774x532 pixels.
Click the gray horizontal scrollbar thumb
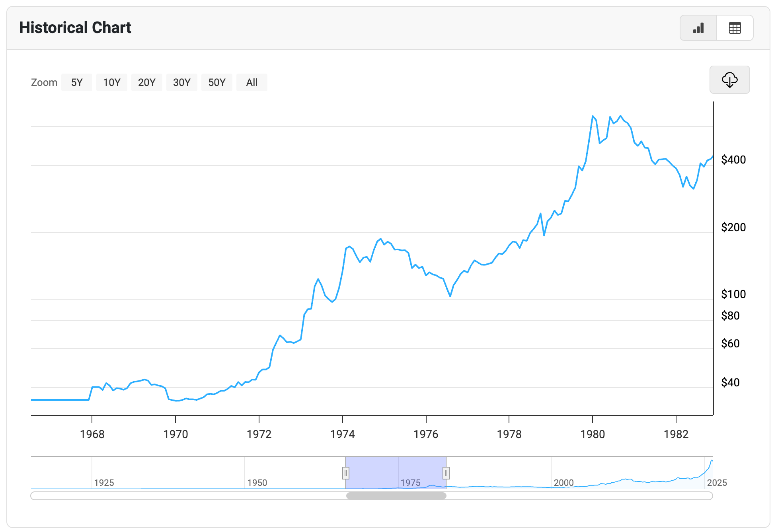point(396,496)
